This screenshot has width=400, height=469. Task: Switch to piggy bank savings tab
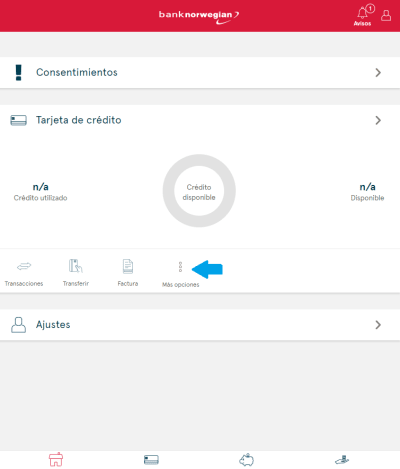pyautogui.click(x=247, y=460)
